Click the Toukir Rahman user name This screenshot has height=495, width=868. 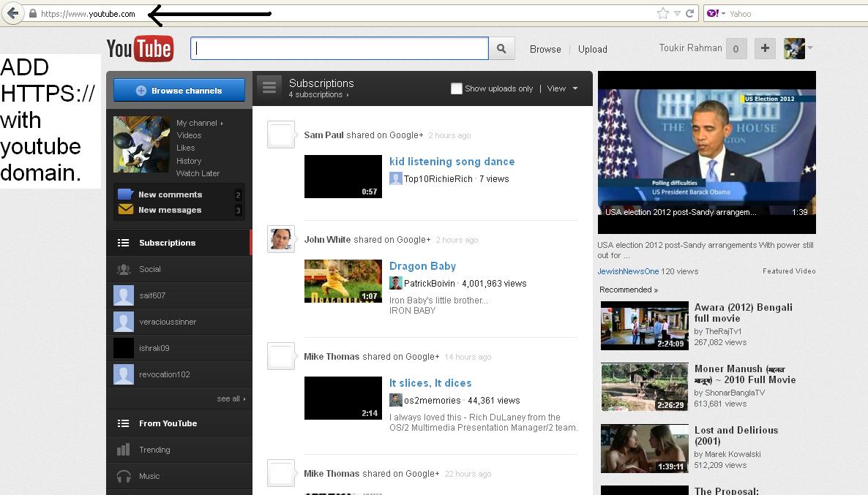pyautogui.click(x=690, y=48)
